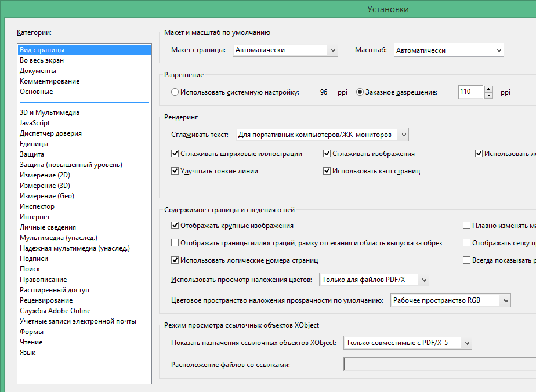Click the custom resolution field showing 110
Viewport: 536px width, 392px height.
470,92
